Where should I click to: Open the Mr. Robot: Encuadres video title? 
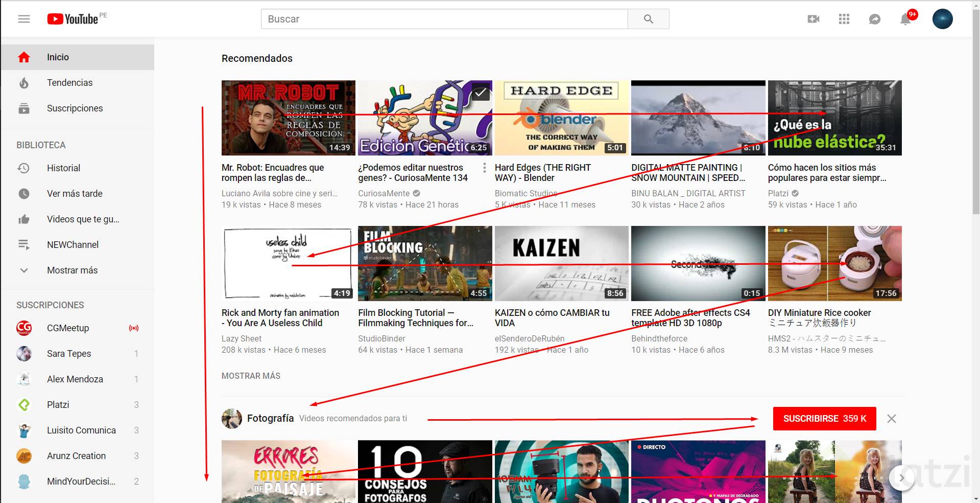click(273, 173)
